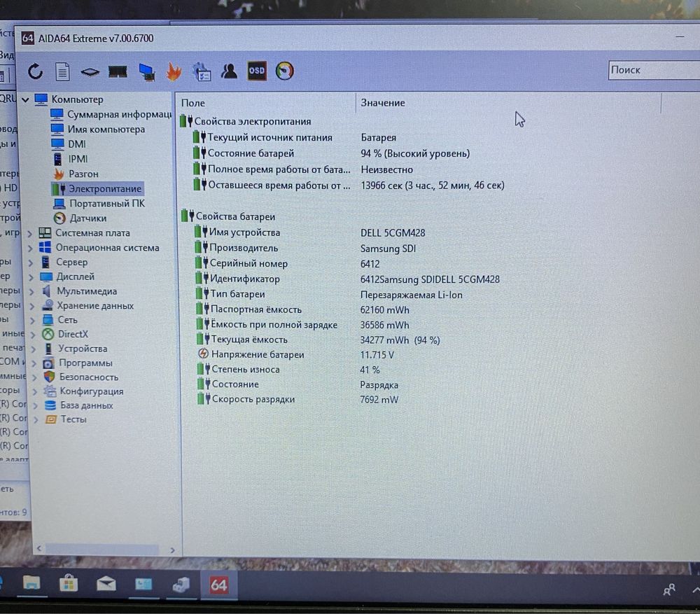Collapse the Компьютер tree node

coord(25,99)
